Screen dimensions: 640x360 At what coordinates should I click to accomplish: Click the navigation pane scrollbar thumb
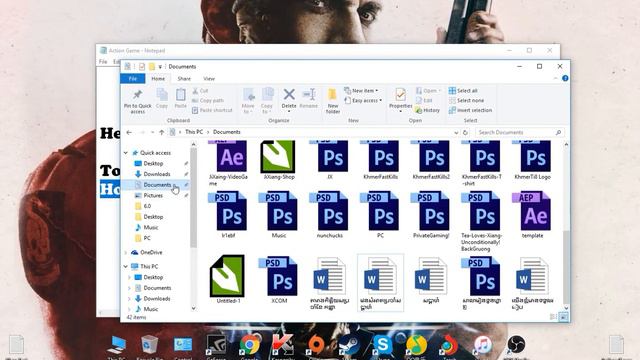193,197
